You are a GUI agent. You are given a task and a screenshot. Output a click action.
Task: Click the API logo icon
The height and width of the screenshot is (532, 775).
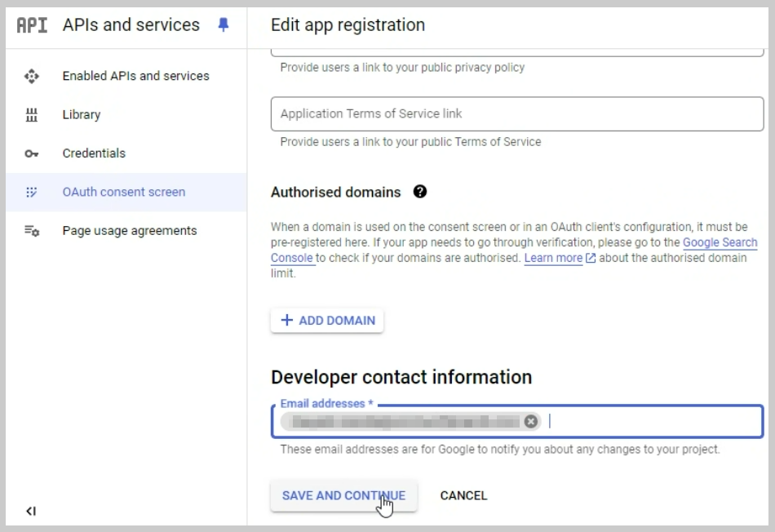(x=32, y=24)
